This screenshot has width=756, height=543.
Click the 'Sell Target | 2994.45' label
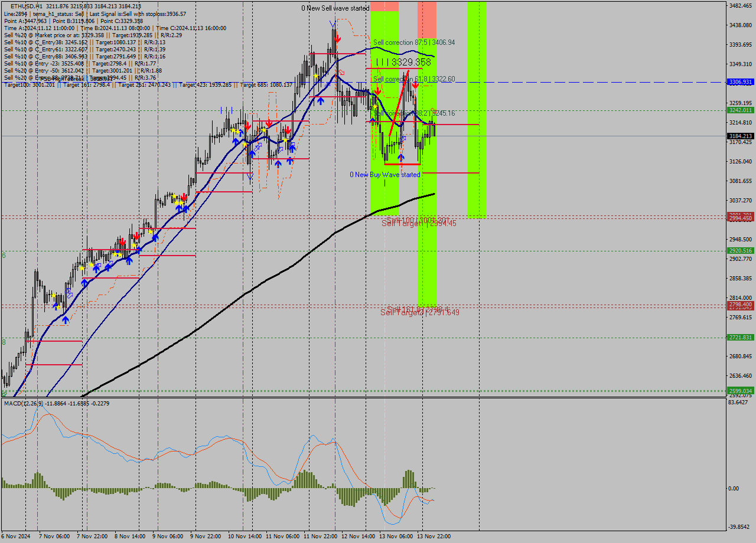(x=419, y=223)
